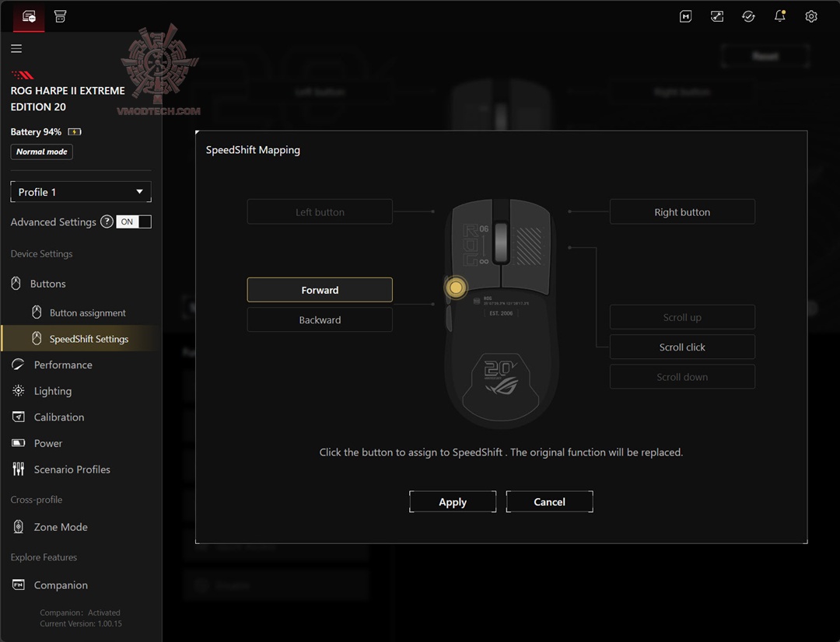Viewport: 840px width, 642px height.
Task: Click the Scroll down option
Action: (x=683, y=377)
